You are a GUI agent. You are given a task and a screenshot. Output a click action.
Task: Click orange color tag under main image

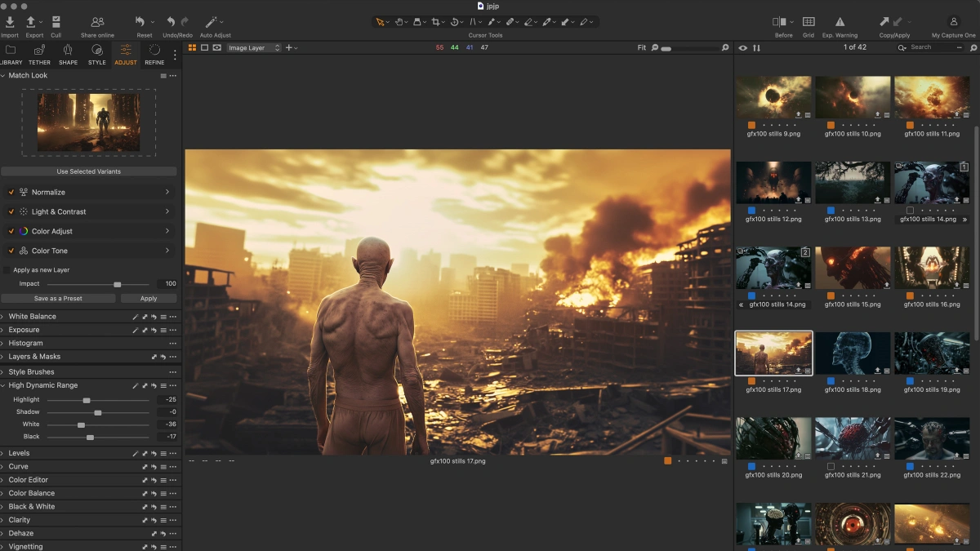(x=668, y=461)
